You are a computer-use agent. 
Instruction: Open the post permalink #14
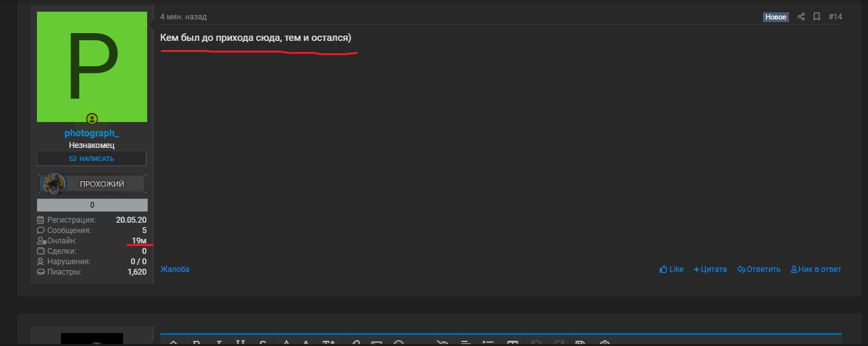point(836,17)
